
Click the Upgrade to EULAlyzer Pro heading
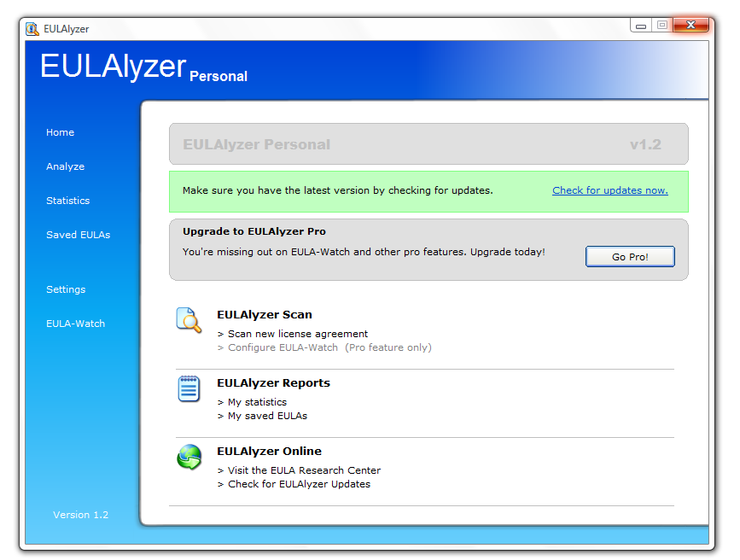[x=253, y=231]
